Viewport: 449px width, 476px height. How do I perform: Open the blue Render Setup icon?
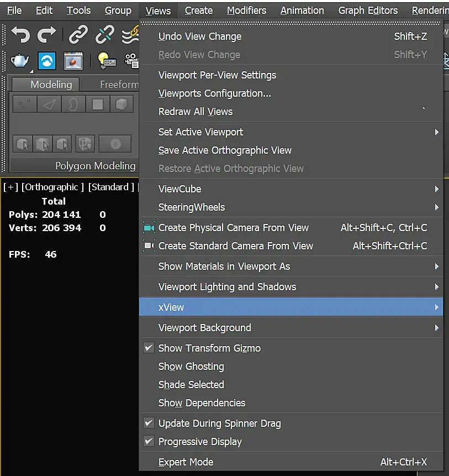(x=47, y=61)
